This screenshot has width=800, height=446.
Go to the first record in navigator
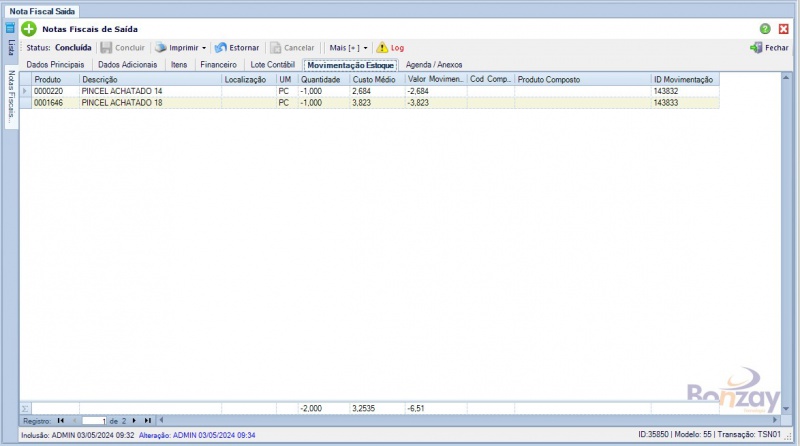pos(61,420)
